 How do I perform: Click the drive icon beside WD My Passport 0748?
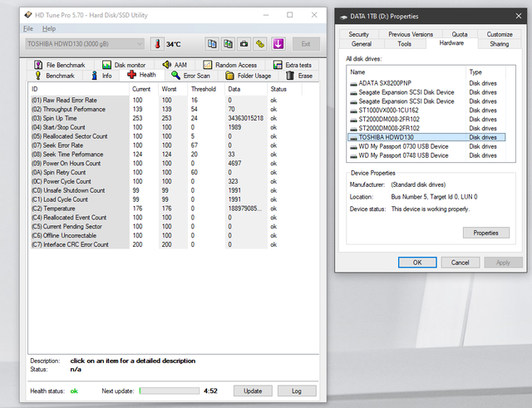pos(353,155)
